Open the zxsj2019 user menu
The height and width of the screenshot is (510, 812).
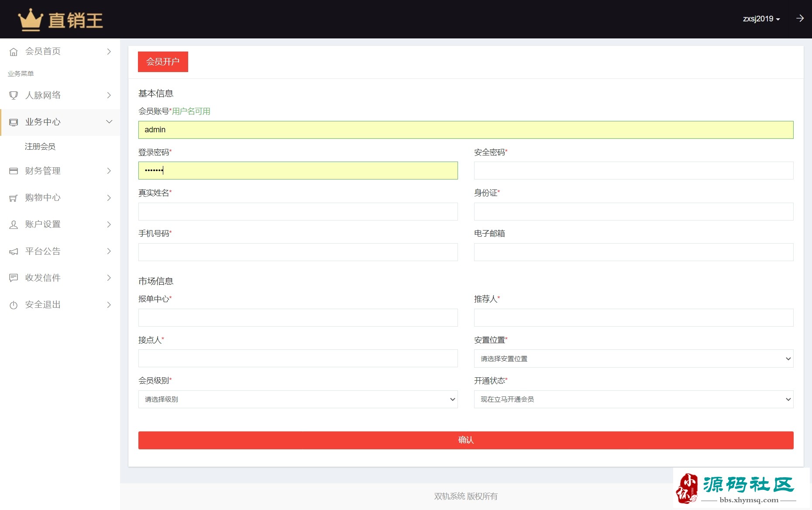point(761,19)
